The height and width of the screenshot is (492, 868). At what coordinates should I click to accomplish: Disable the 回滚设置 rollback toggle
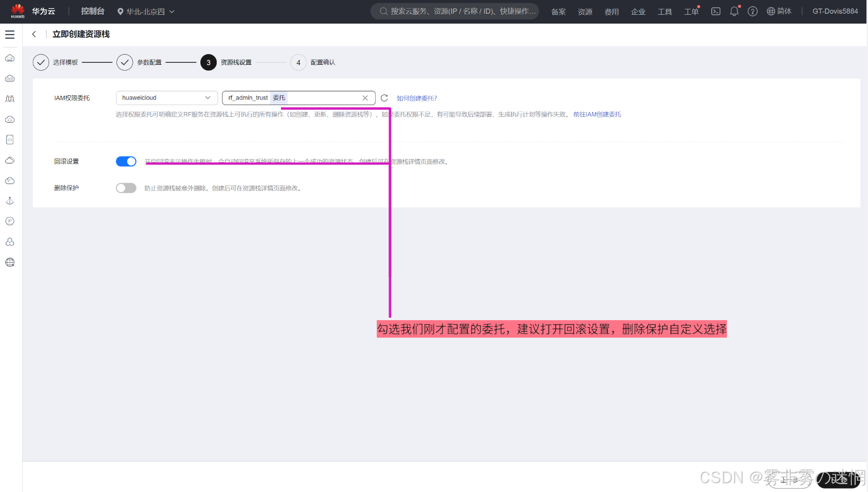126,162
